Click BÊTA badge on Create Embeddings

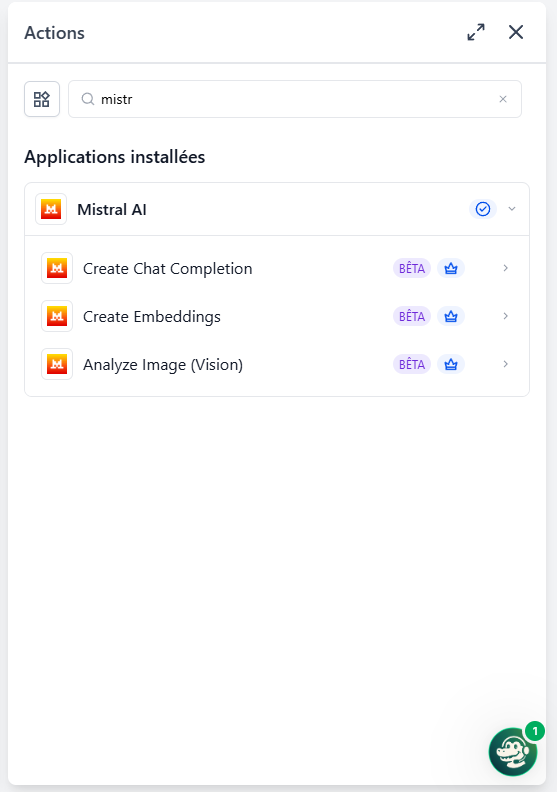[412, 316]
